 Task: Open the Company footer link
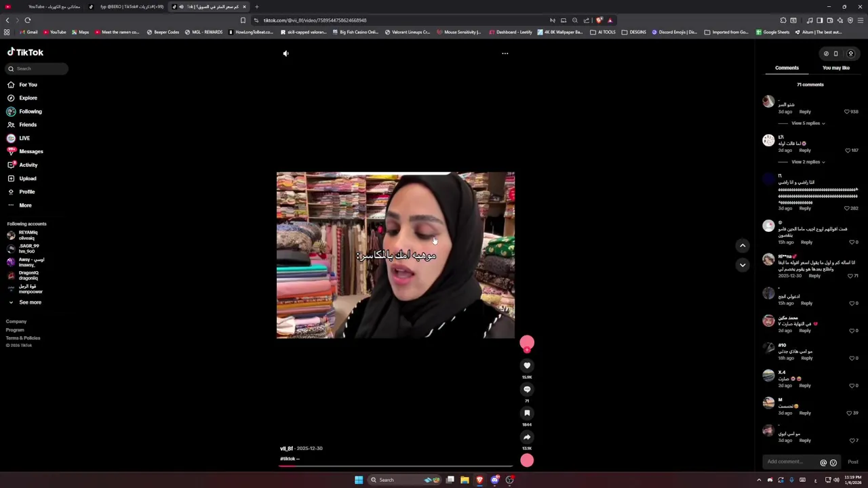(16, 321)
